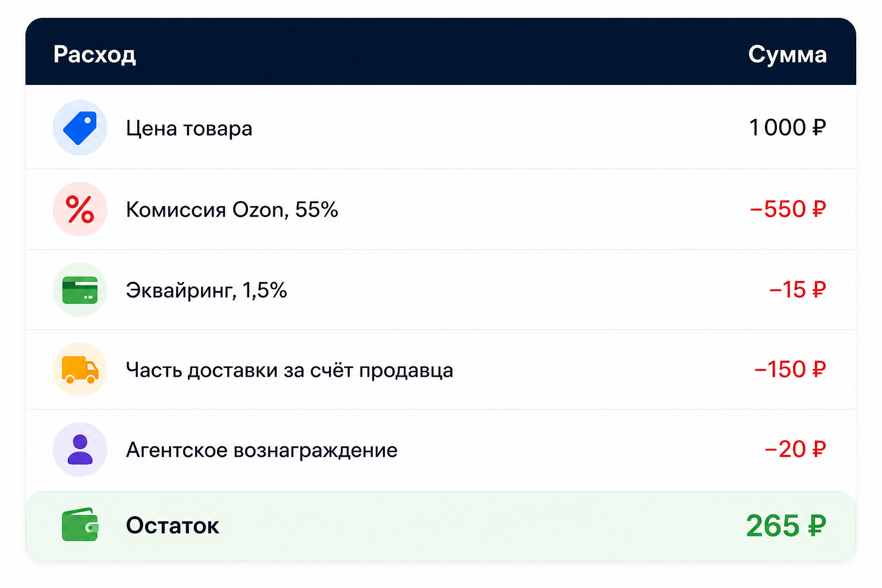Image resolution: width=882 pixels, height=588 pixels.
Task: Click the −20 ₽ agent fee amount
Action: point(795,449)
